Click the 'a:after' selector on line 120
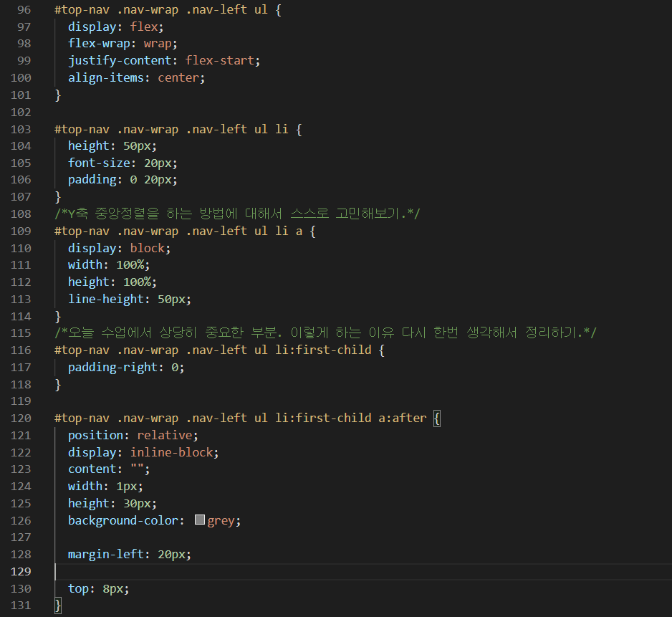 coord(403,418)
